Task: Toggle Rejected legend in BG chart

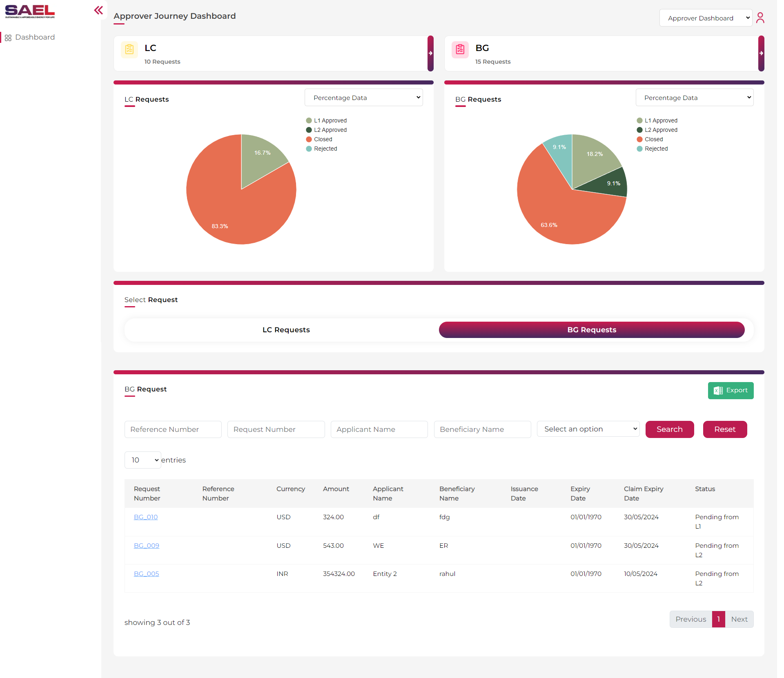Action: tap(652, 149)
